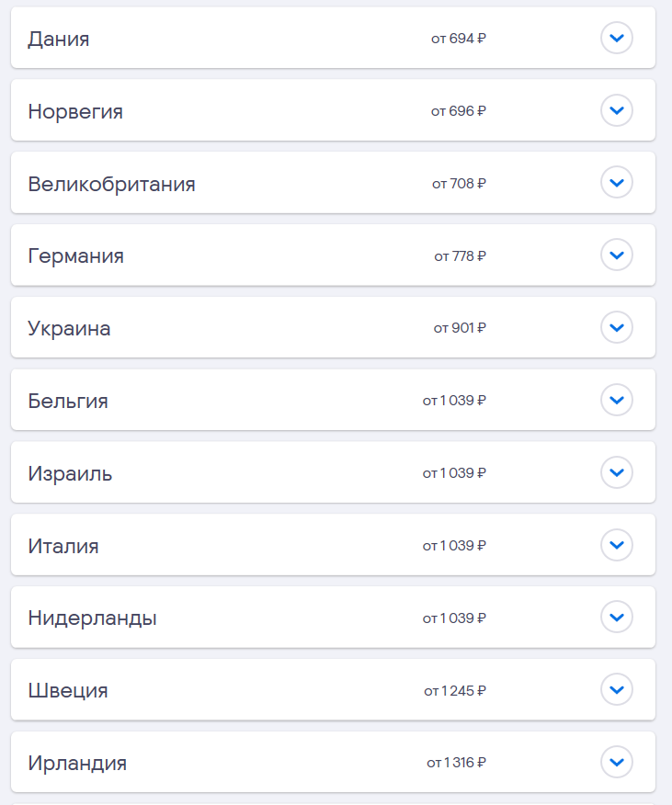Screen dimensions: 672x805
Task: Expand the Бельгия pricing row
Action: (616, 400)
